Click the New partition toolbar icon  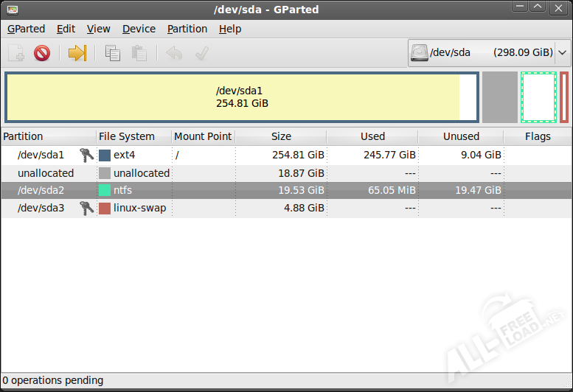tap(16, 53)
